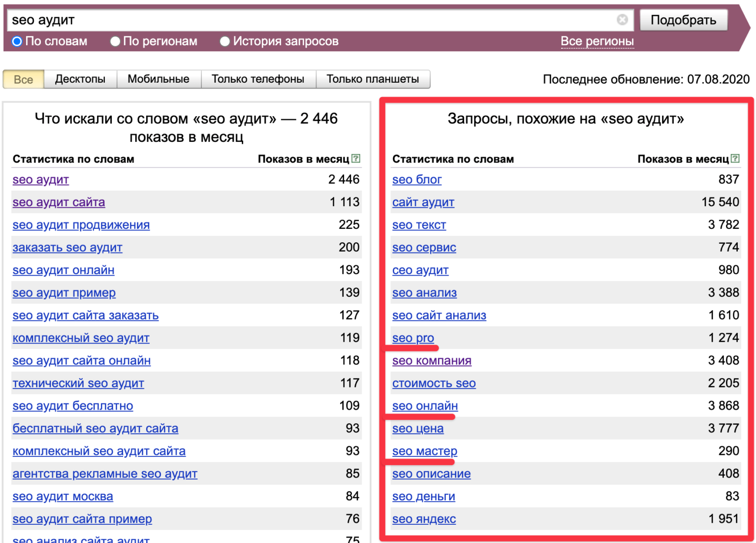Open the 'seo аудит бесплатно' link
Viewport: 756px width, 543px height.
coord(73,406)
